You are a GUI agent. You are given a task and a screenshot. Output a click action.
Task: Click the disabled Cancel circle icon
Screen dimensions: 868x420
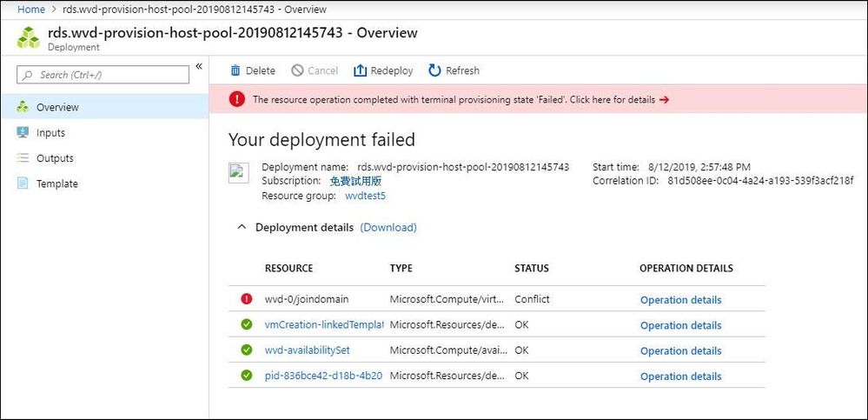click(298, 70)
